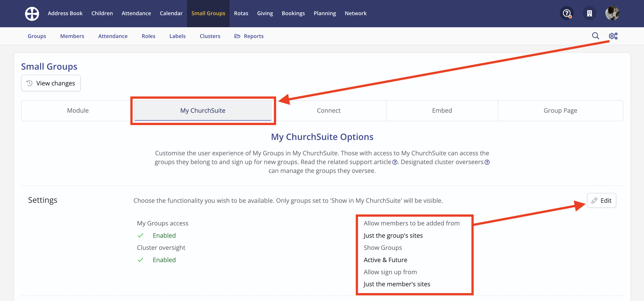Open the help question mark icon
This screenshot has height=301, width=644.
[x=567, y=13]
